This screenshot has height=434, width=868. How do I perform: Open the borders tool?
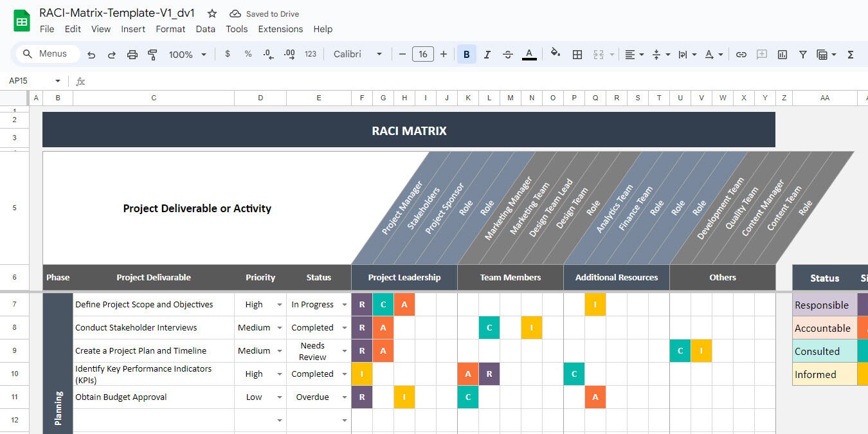pyautogui.click(x=577, y=54)
